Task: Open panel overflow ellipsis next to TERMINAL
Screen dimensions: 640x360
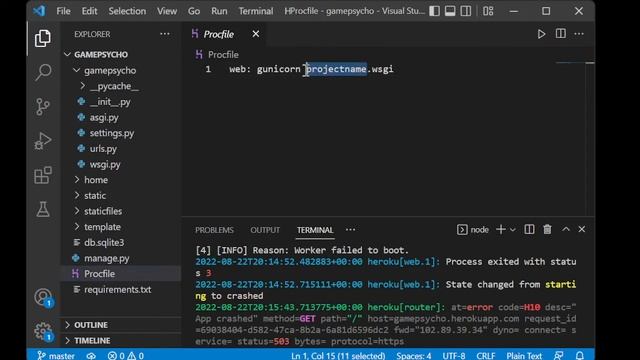Action: [350, 230]
